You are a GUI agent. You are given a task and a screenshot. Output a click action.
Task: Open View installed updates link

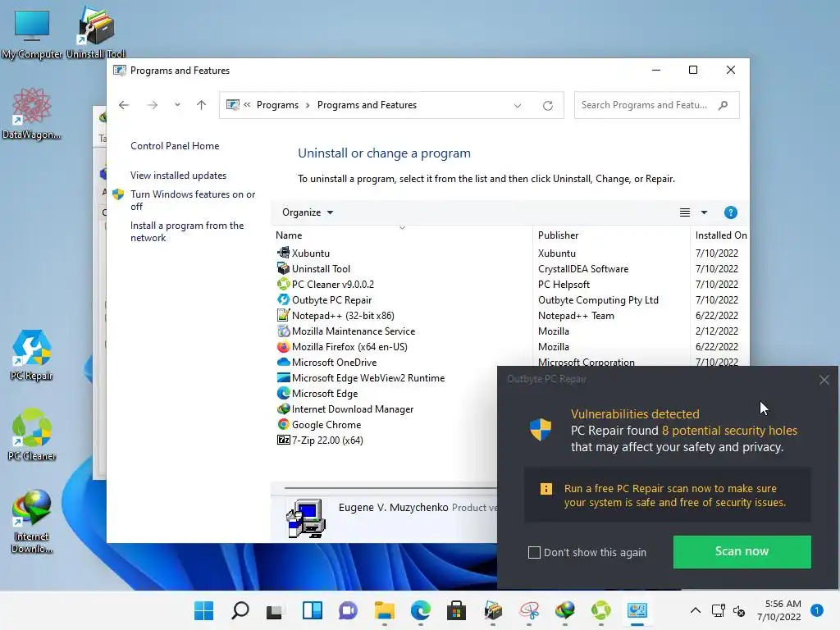[x=178, y=176]
